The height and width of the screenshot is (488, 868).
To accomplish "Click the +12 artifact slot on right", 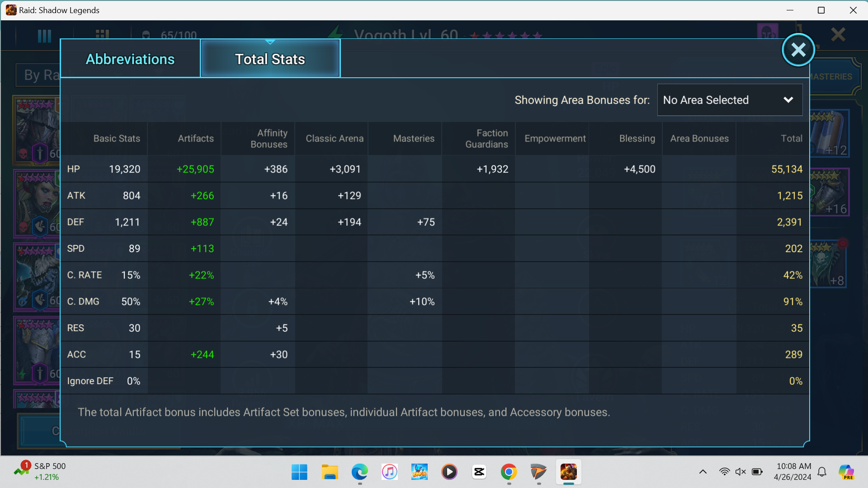I will (x=829, y=133).
